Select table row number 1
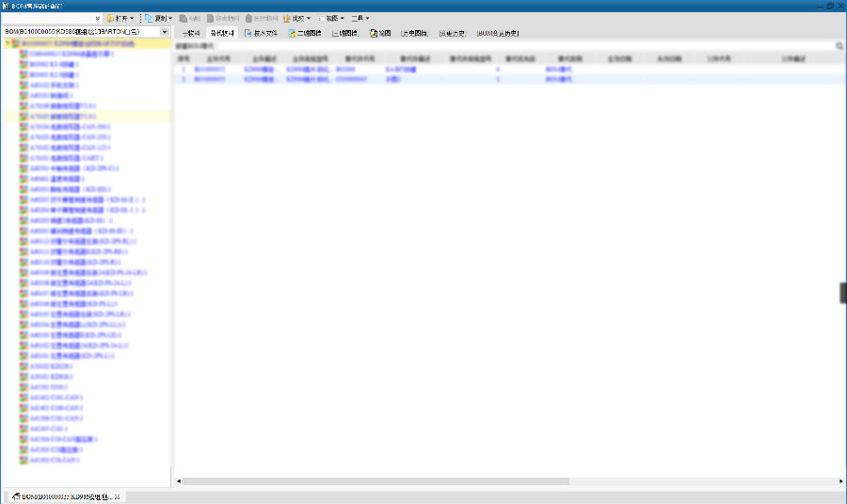Image resolution: width=847 pixels, height=504 pixels. point(510,70)
